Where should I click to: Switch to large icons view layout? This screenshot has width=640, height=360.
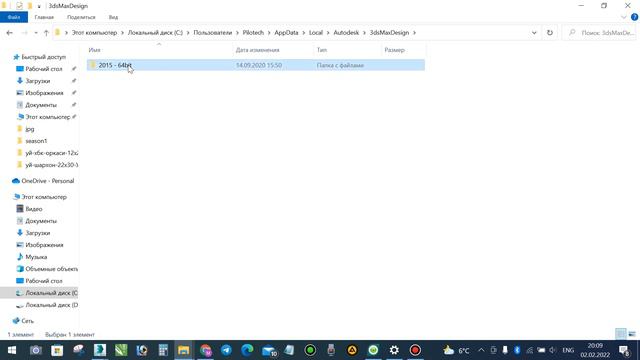click(632, 334)
